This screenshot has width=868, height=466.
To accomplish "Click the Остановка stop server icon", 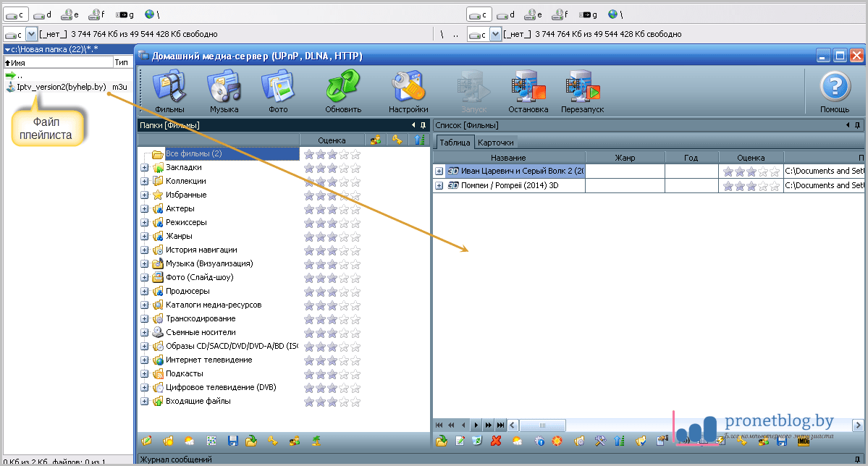I will [528, 91].
